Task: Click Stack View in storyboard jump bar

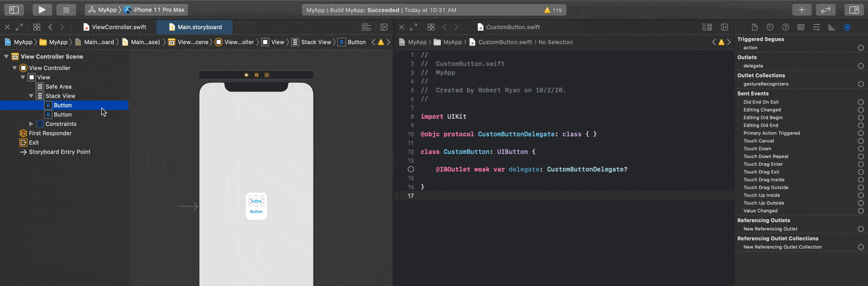Action: 311,42
